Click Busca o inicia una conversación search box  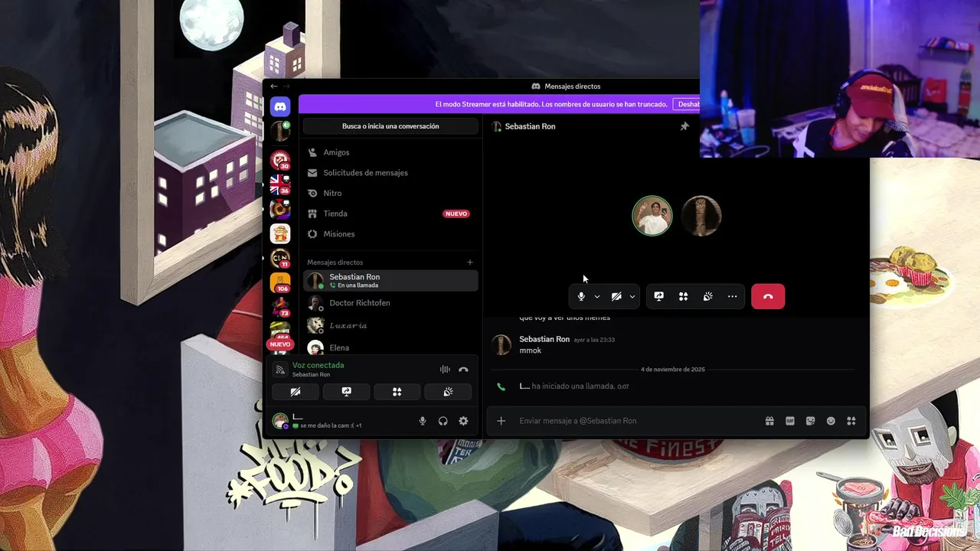(x=390, y=126)
